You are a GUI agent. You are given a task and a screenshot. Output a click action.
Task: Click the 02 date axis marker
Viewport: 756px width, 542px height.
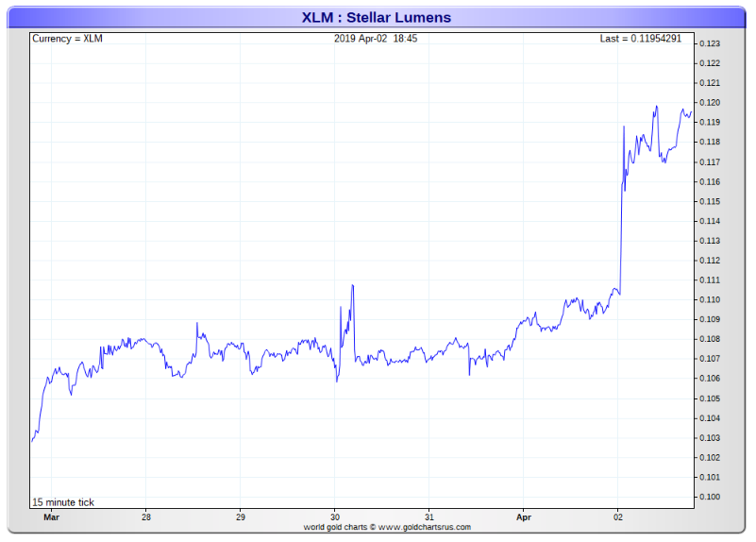pyautogui.click(x=617, y=517)
